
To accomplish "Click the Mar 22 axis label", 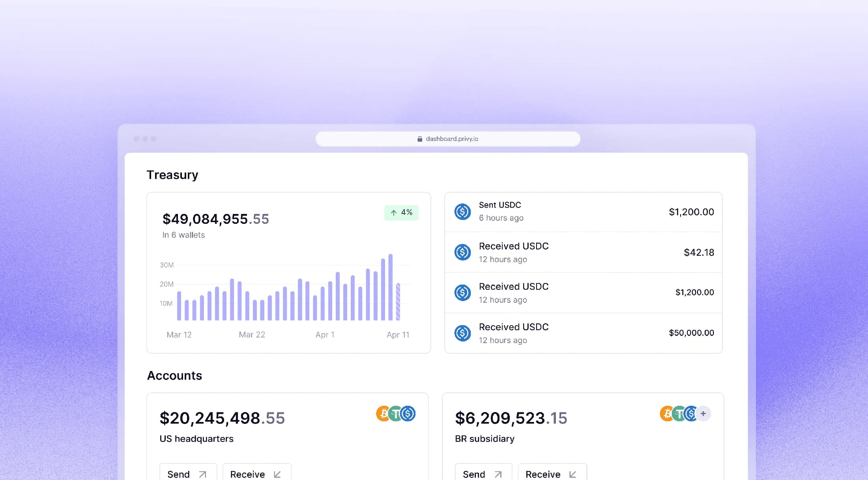I will [252, 335].
